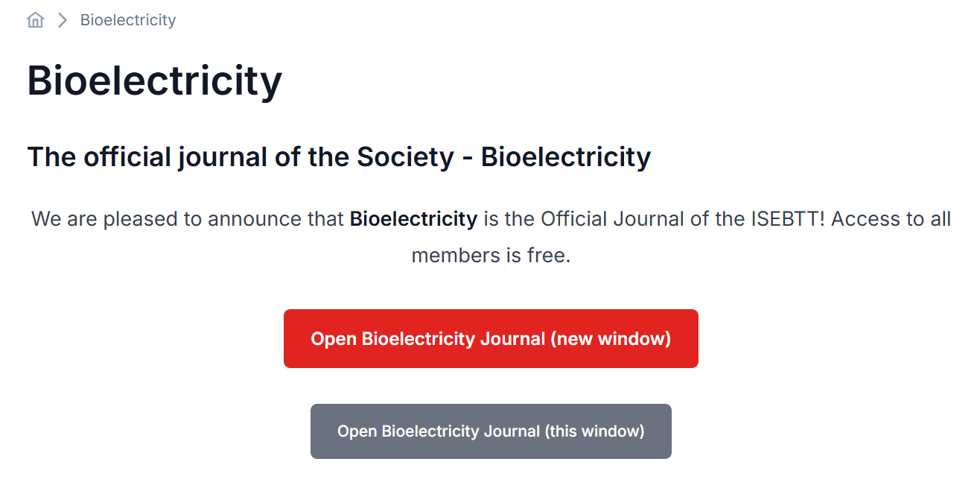Open Bioelectricity Journal in this window
The image size is (980, 488).
click(491, 431)
